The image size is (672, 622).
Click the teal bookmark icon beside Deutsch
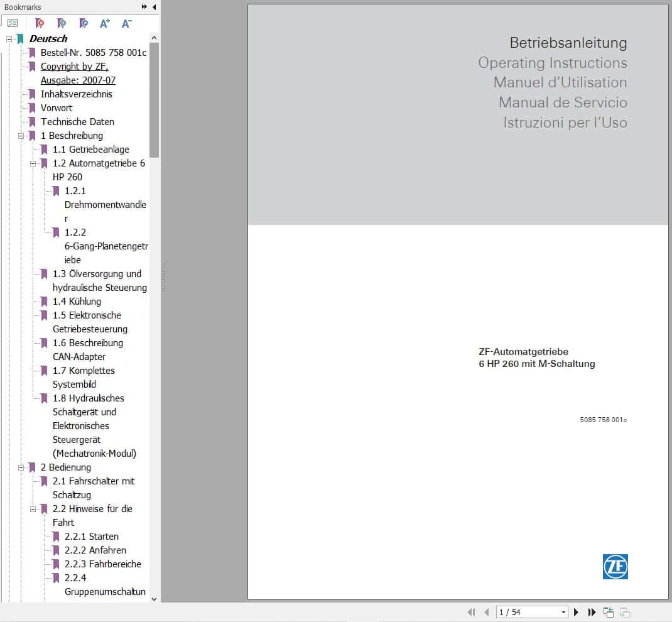(x=20, y=39)
